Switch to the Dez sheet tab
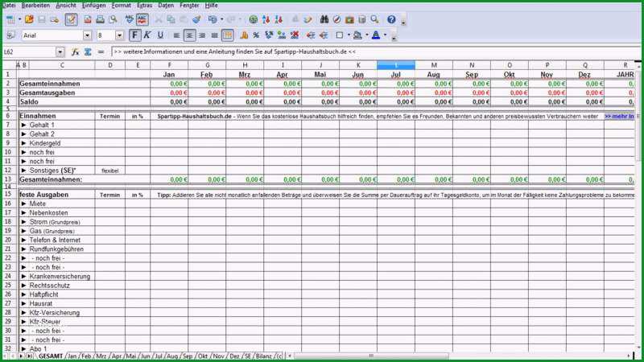 [234, 356]
